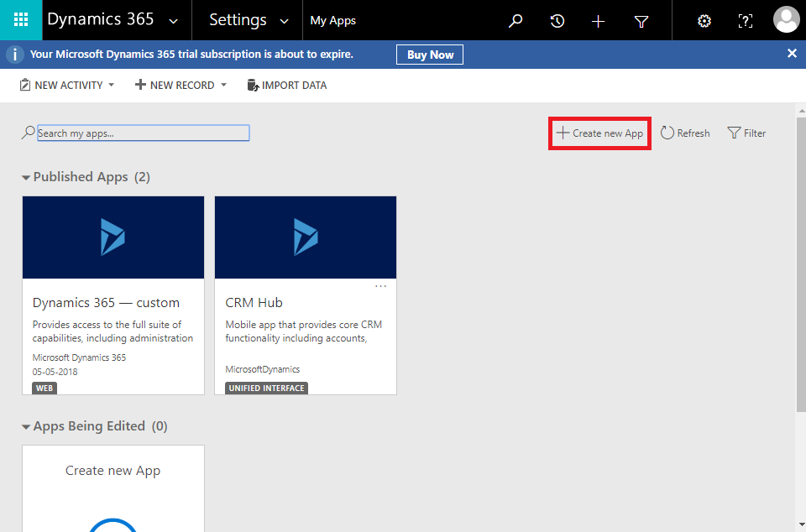Screen dimensions: 806x532
Task: Open the help question mark icon
Action: [746, 20]
